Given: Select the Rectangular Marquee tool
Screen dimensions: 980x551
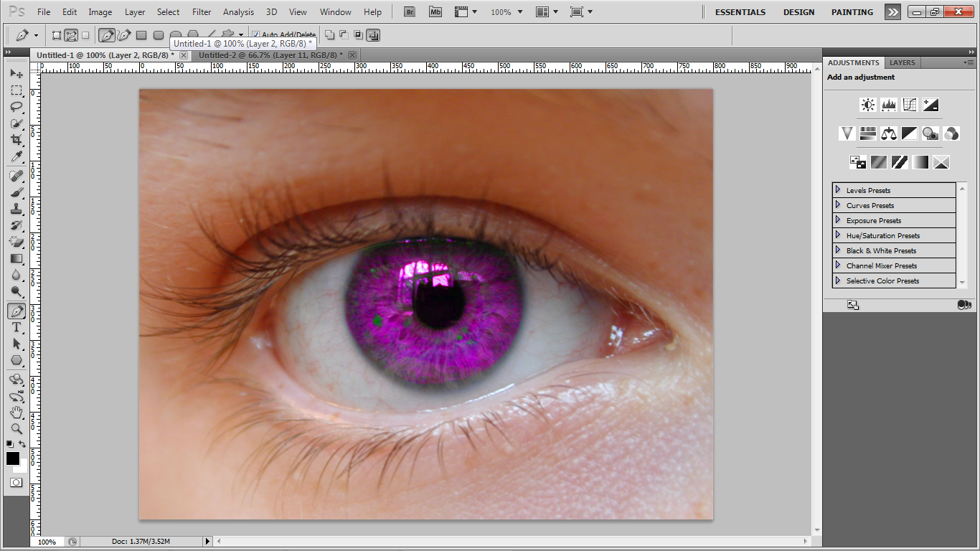Looking at the screenshot, I should tap(16, 90).
